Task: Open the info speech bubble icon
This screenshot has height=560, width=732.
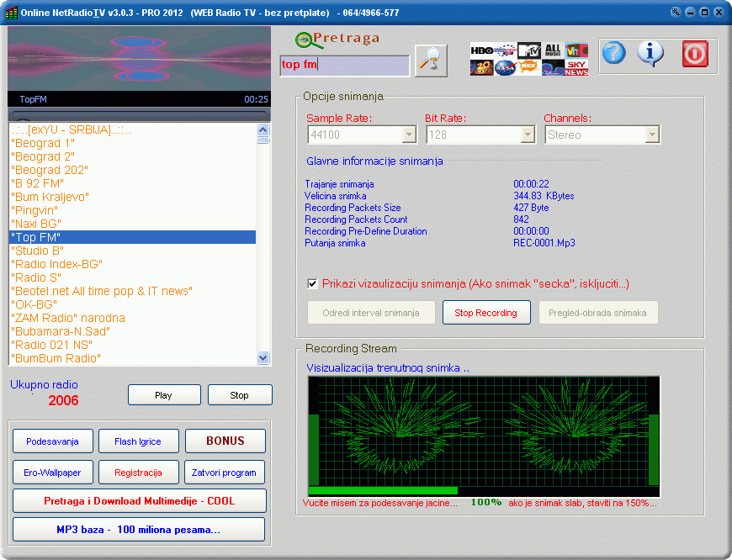Action: pyautogui.click(x=650, y=53)
